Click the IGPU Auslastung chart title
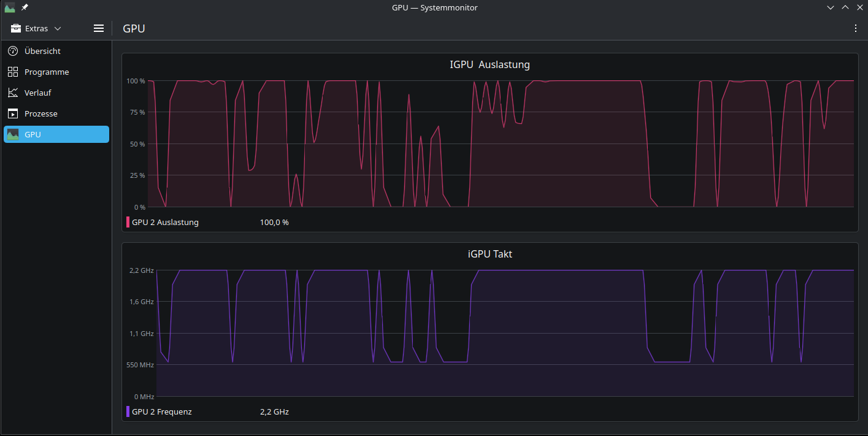The height and width of the screenshot is (436, 868). tap(490, 64)
